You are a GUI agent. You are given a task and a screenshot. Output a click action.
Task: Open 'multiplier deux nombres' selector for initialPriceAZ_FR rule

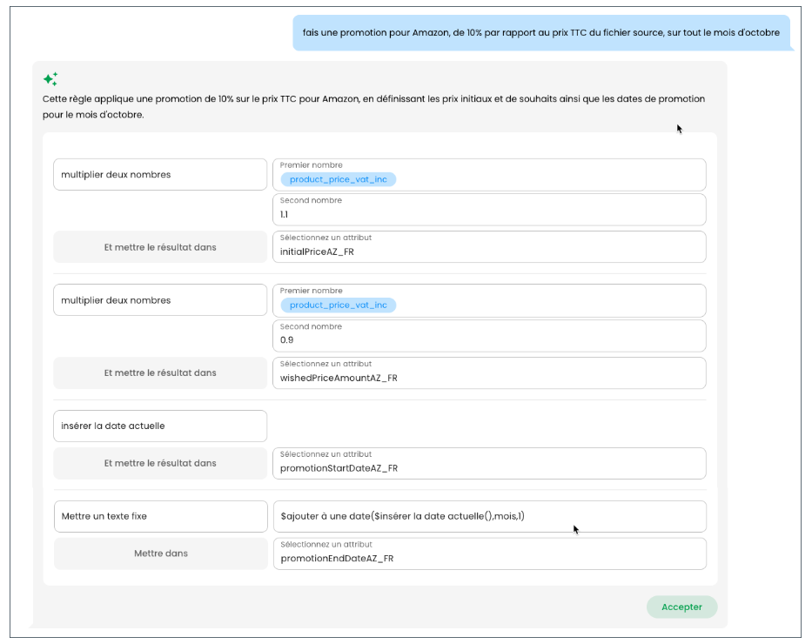[x=160, y=174]
